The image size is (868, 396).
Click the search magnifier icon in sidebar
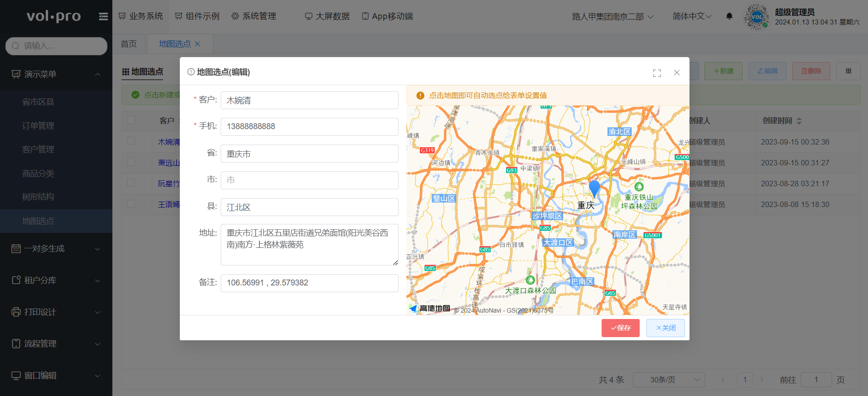(x=16, y=46)
